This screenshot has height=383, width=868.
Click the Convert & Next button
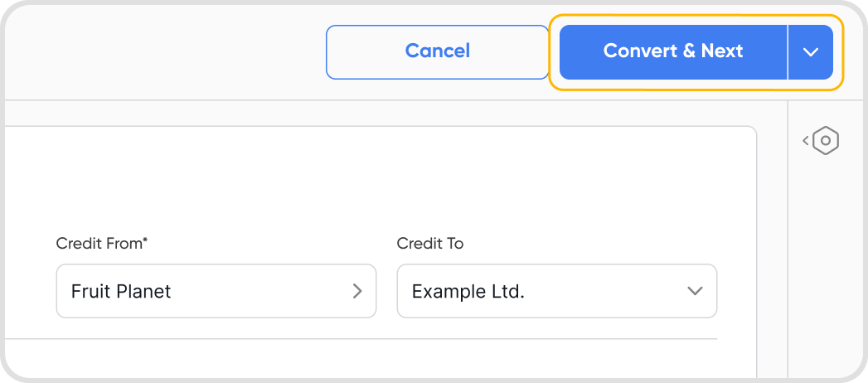(672, 51)
